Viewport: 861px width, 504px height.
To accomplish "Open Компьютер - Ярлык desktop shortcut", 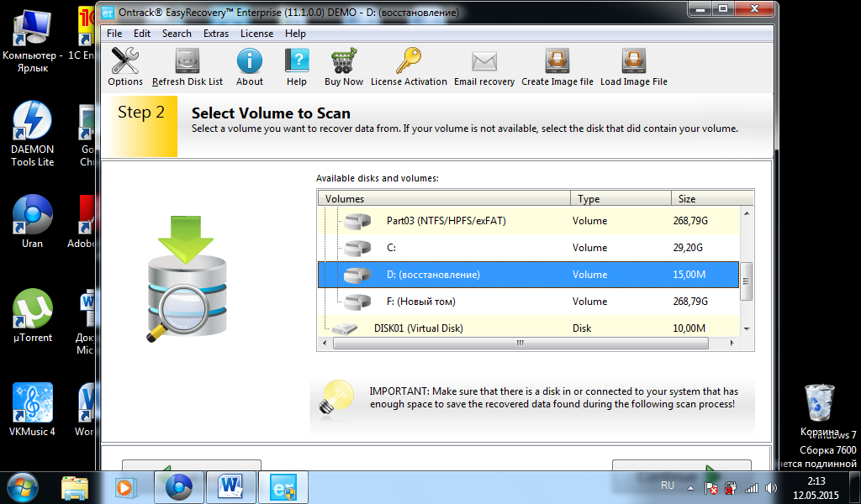I will point(33,41).
